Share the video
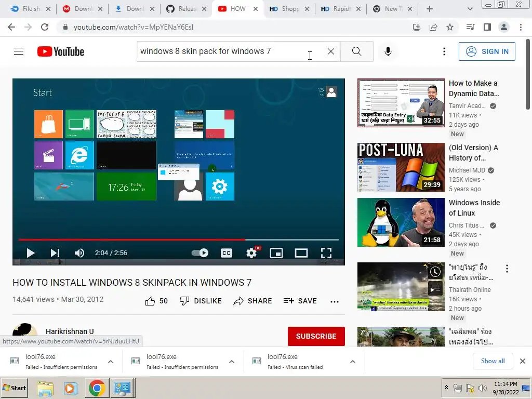The width and height of the screenshot is (532, 399). click(253, 301)
